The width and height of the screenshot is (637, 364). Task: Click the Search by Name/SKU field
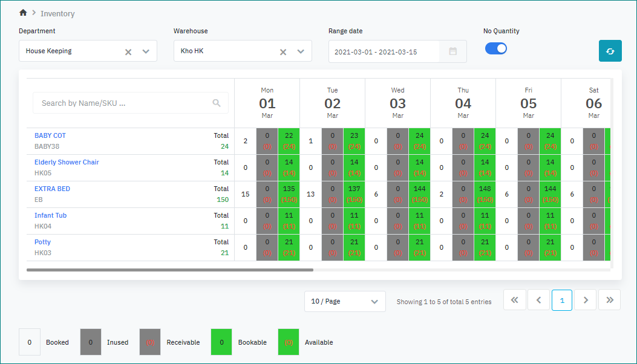[x=124, y=103]
